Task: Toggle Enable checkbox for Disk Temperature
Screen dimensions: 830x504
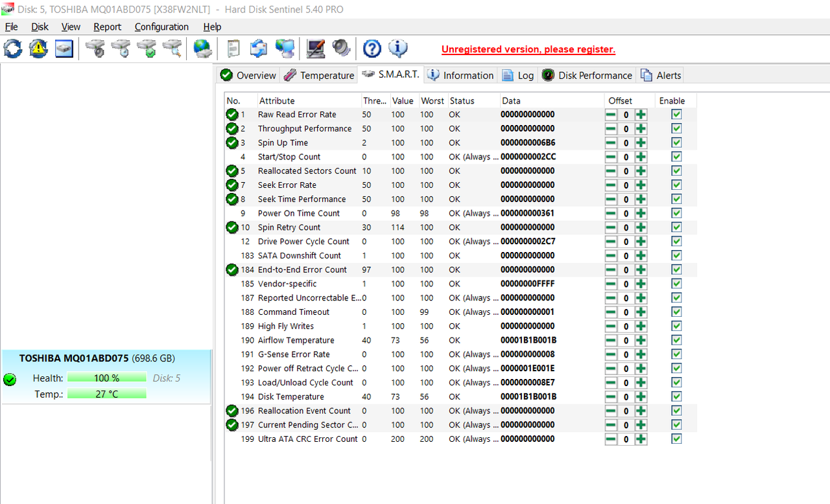Action: pyautogui.click(x=676, y=396)
